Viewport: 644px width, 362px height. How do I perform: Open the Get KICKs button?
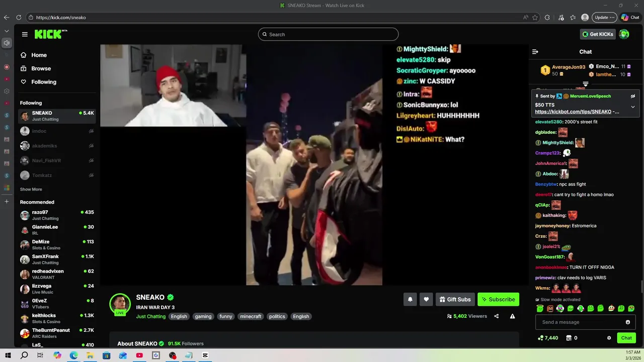pyautogui.click(x=598, y=34)
